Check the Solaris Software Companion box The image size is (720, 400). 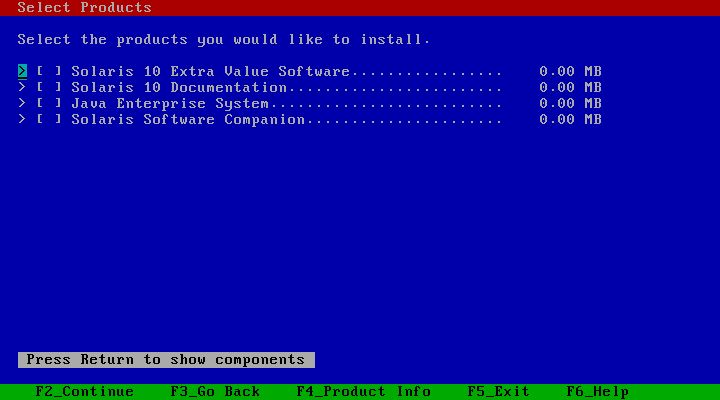tap(49, 119)
